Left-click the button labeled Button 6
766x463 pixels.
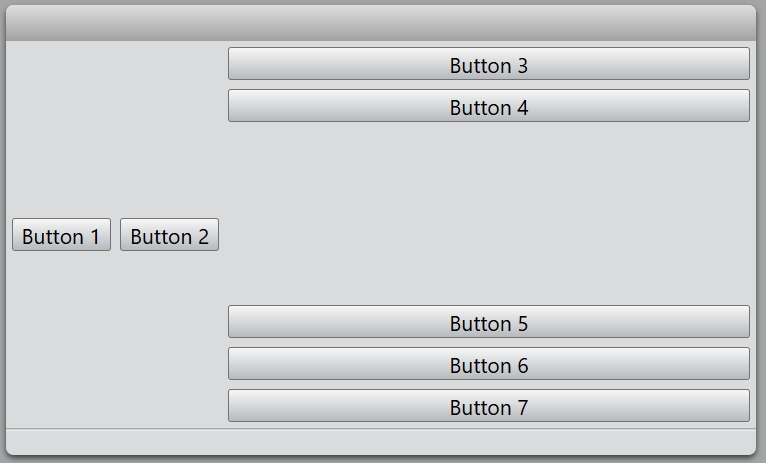point(488,364)
